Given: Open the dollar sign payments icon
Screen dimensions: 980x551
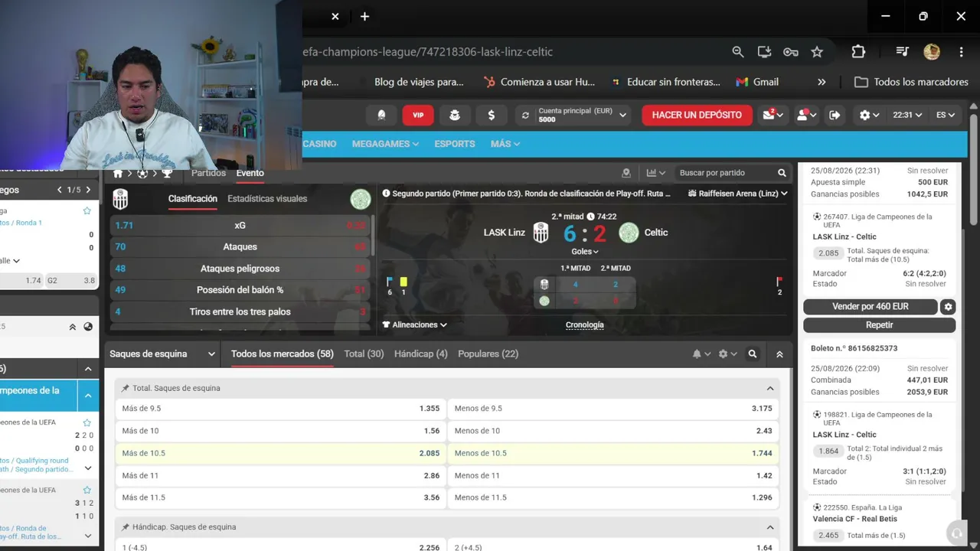Looking at the screenshot, I should click(491, 115).
